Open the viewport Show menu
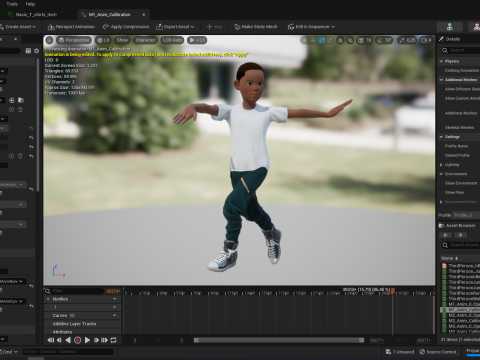 click(122, 40)
